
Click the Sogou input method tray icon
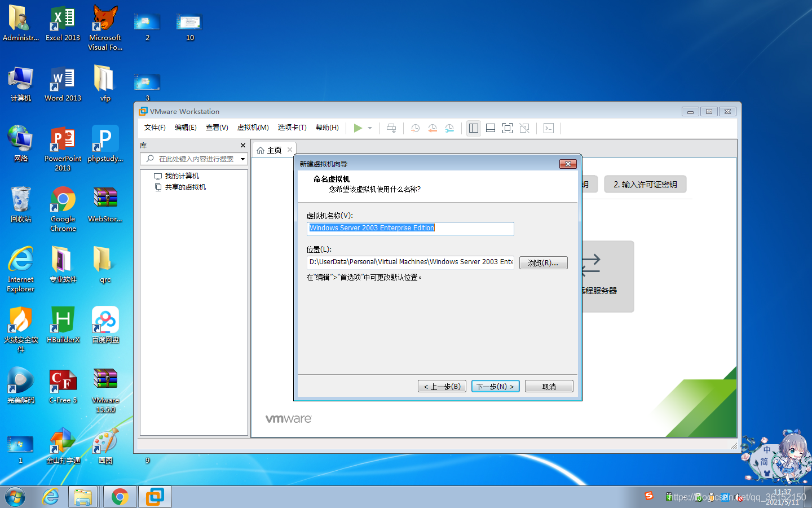click(x=649, y=496)
